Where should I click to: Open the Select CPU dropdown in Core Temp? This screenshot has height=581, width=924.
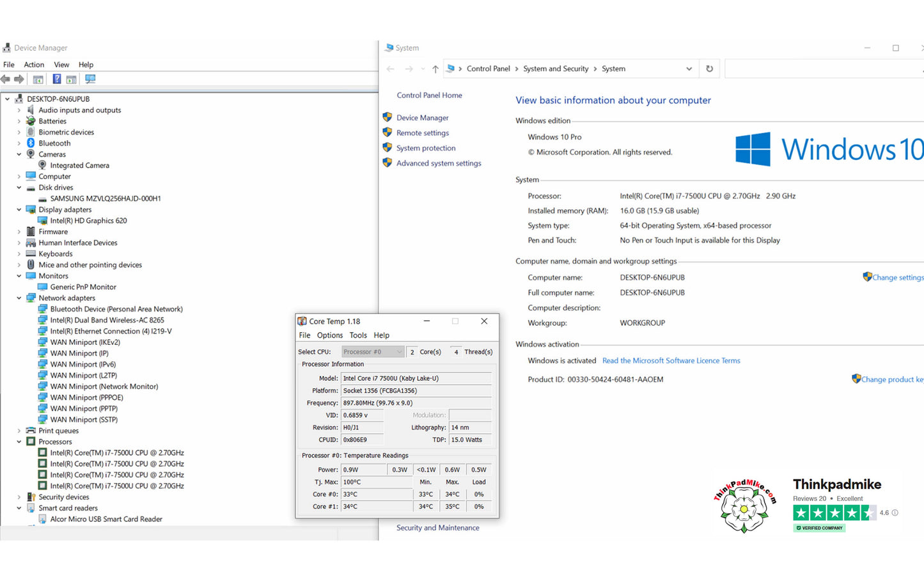coord(372,352)
